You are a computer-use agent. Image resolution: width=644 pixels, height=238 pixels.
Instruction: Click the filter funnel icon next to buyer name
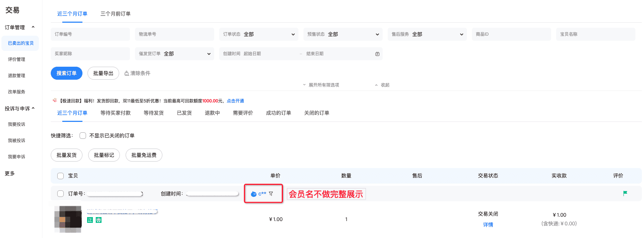271,194
